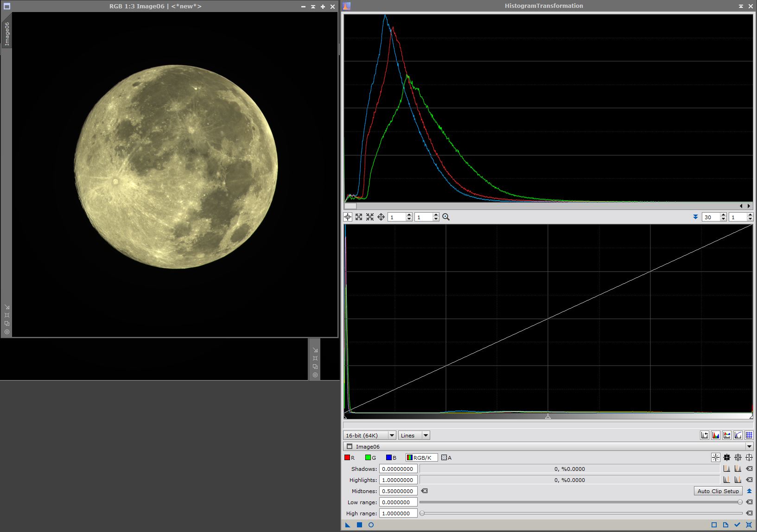Click track view checkmark icon
This screenshot has width=757, height=532.
(738, 525)
